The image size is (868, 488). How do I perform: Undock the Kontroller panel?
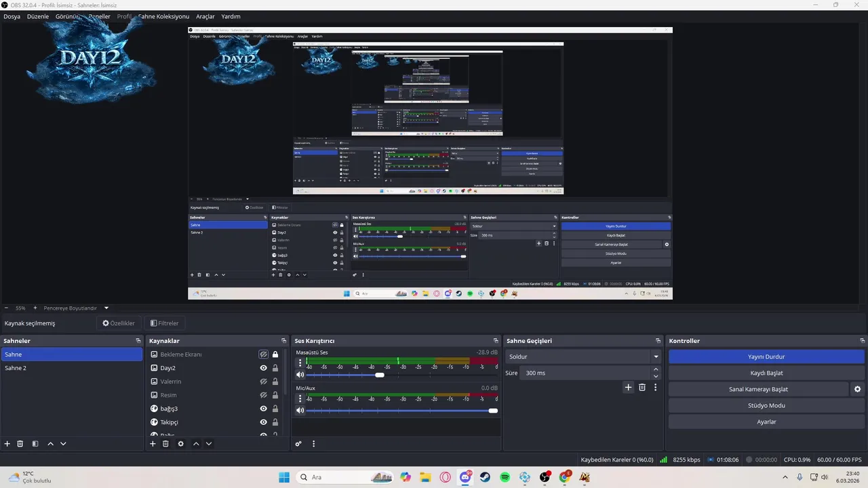[863, 341]
